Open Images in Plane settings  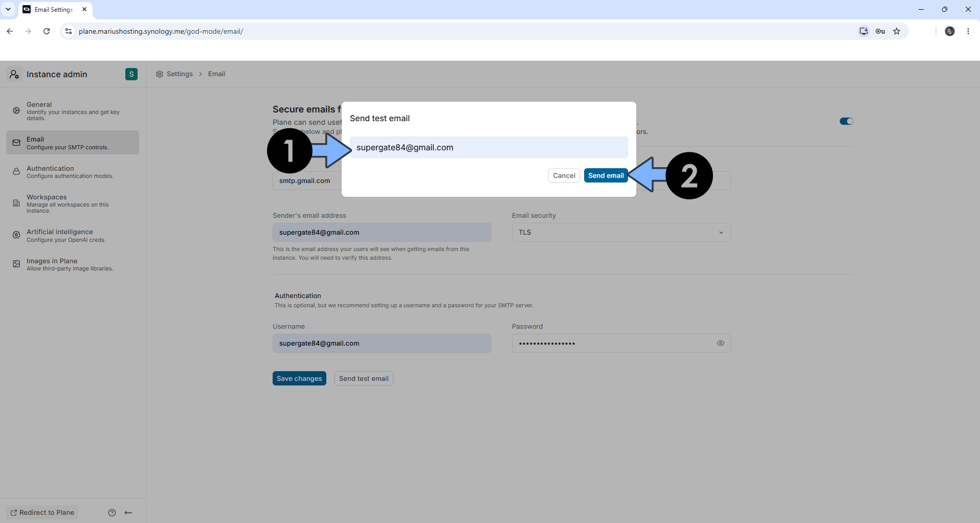point(73,264)
